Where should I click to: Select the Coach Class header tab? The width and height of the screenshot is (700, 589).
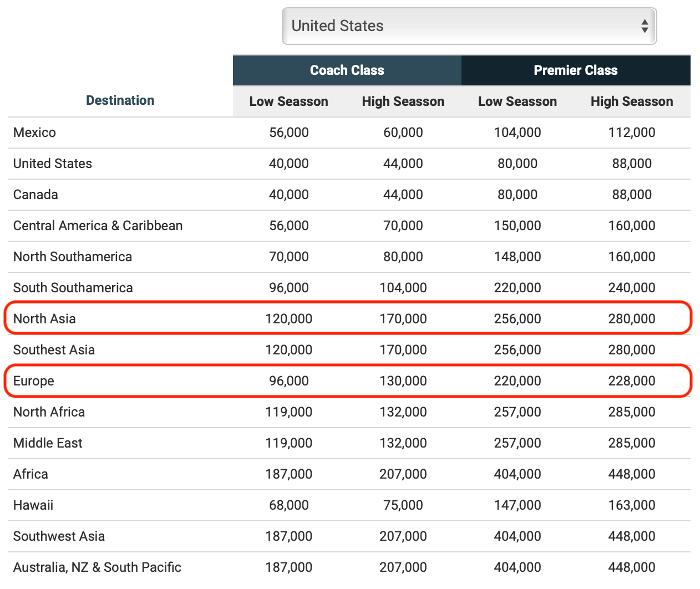tap(347, 70)
